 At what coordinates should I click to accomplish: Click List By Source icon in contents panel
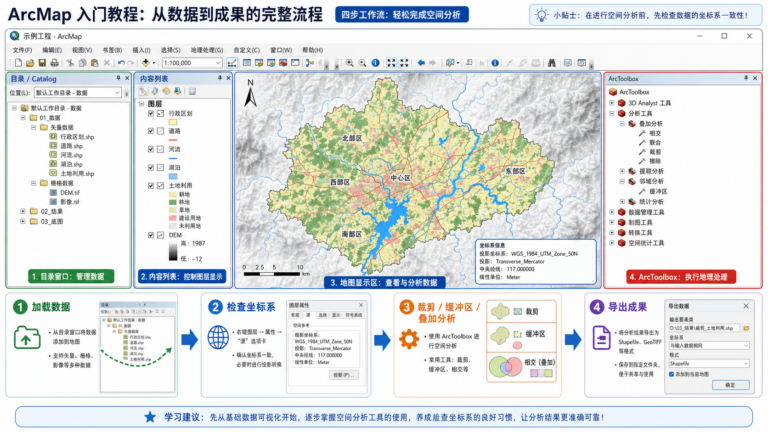click(x=155, y=91)
